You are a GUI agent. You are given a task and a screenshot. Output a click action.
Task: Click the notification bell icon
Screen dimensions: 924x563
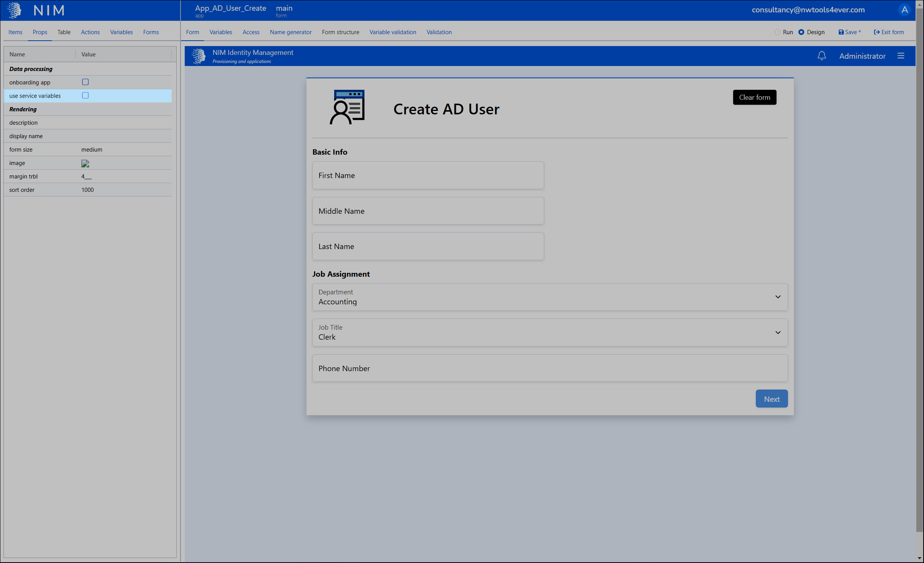(x=821, y=56)
